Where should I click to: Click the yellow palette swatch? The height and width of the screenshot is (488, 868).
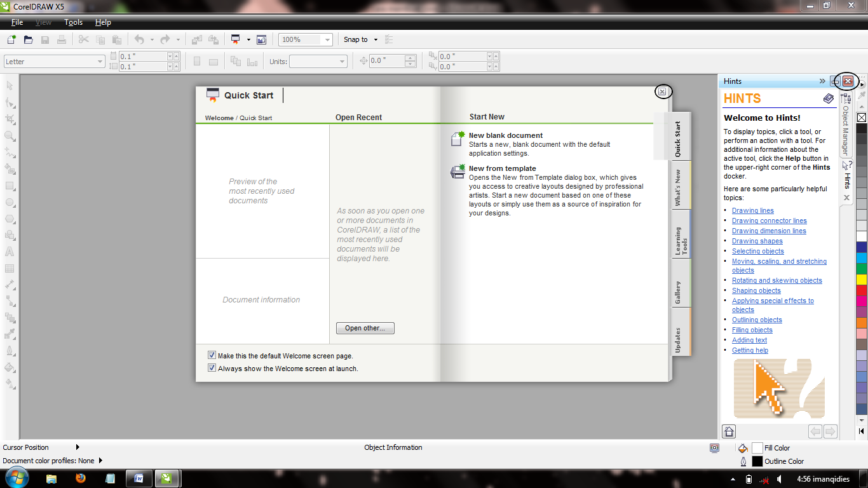tap(862, 280)
